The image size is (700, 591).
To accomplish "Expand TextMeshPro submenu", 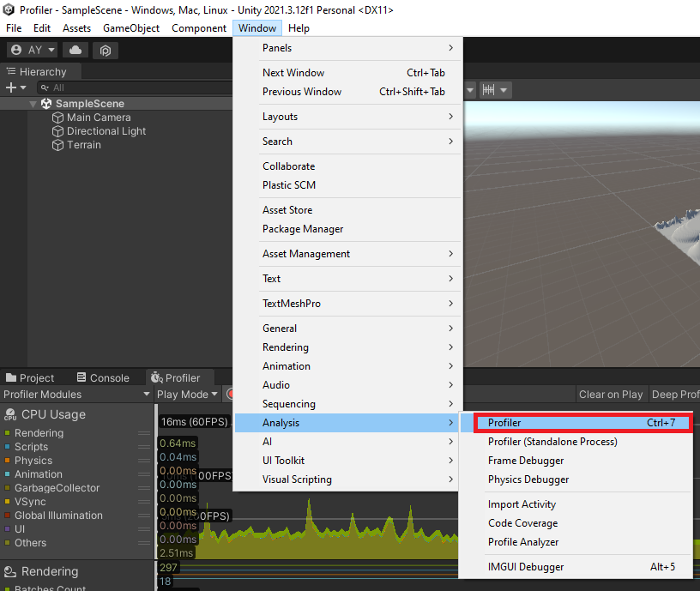I will [x=347, y=304].
